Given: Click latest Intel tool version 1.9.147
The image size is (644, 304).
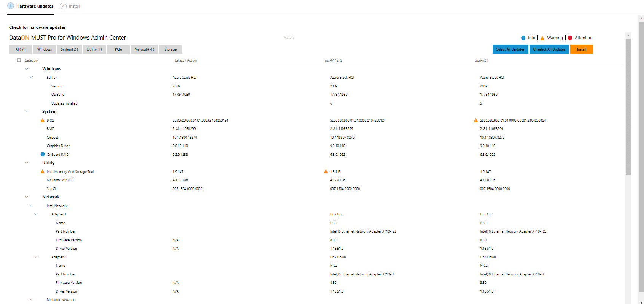Looking at the screenshot, I should (178, 172).
